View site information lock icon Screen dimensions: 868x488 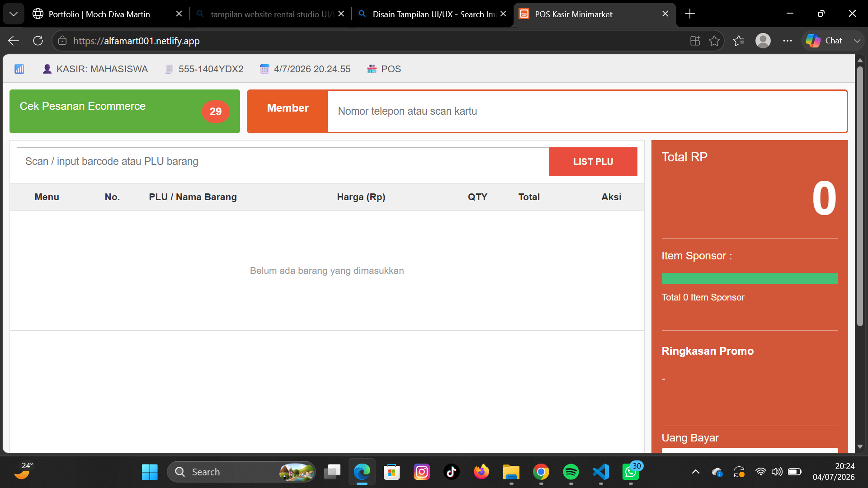click(x=62, y=41)
